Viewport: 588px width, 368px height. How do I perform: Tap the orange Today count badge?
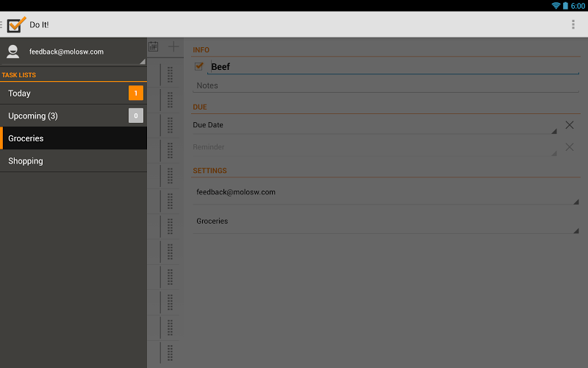click(136, 93)
